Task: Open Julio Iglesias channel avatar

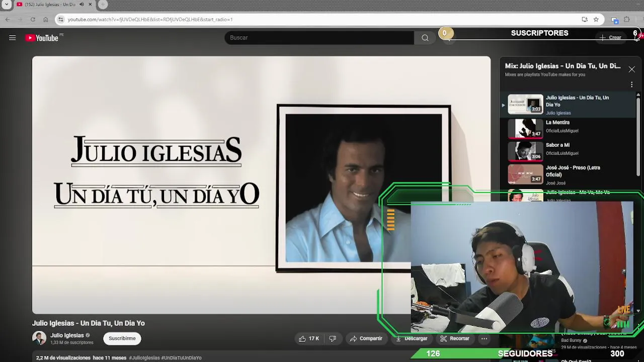Action: 39,338
